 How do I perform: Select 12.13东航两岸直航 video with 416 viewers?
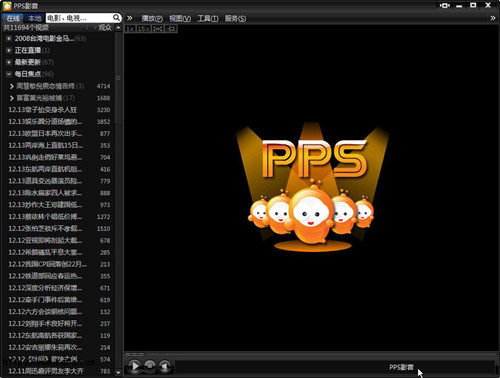tap(59, 169)
